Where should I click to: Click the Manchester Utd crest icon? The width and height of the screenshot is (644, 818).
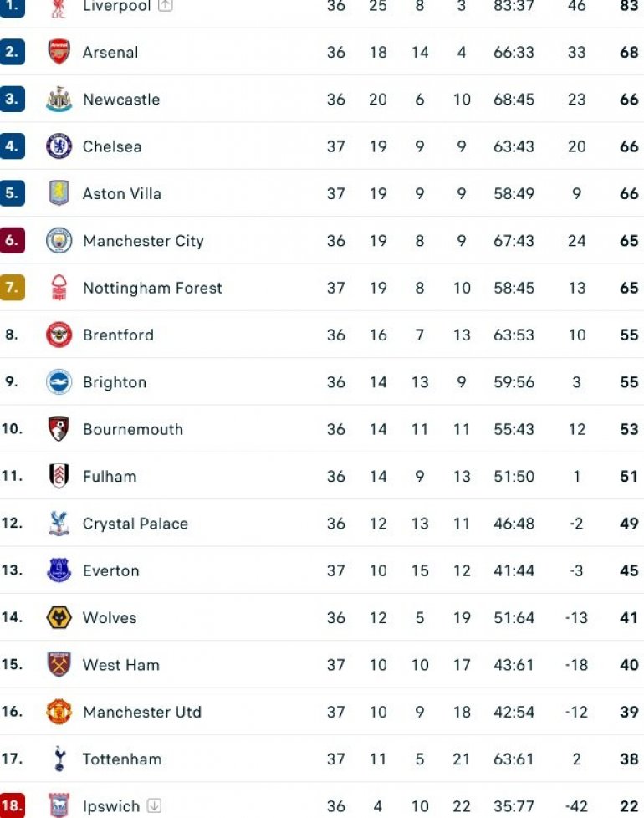click(59, 713)
